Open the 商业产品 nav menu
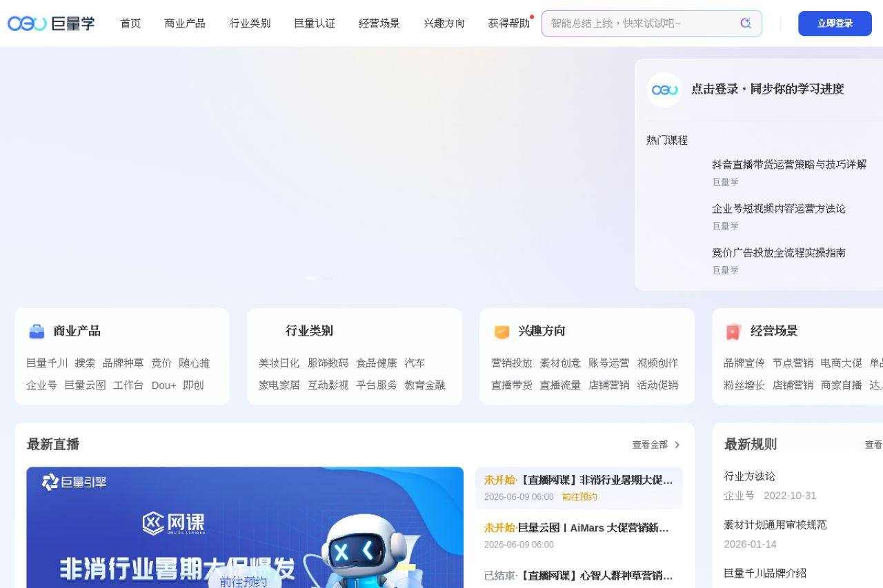This screenshot has height=588, width=883. tap(185, 23)
